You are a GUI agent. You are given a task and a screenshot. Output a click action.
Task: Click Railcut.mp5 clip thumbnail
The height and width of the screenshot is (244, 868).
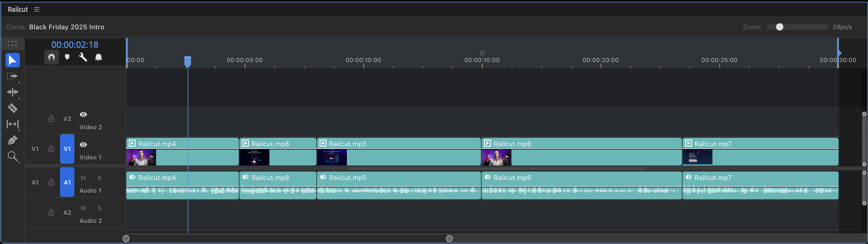332,157
